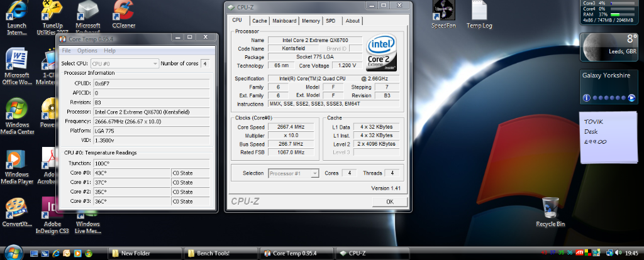Click the Bench Tools! taskbar button

pos(221,254)
